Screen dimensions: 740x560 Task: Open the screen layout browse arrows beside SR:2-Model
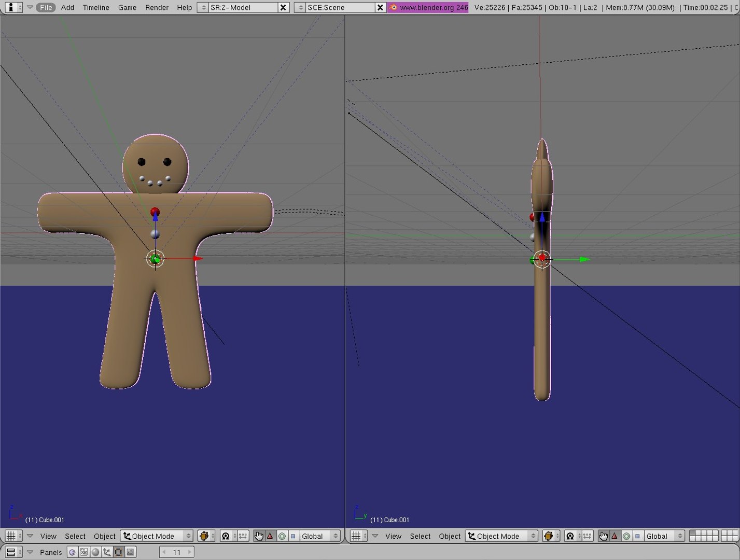coord(203,7)
